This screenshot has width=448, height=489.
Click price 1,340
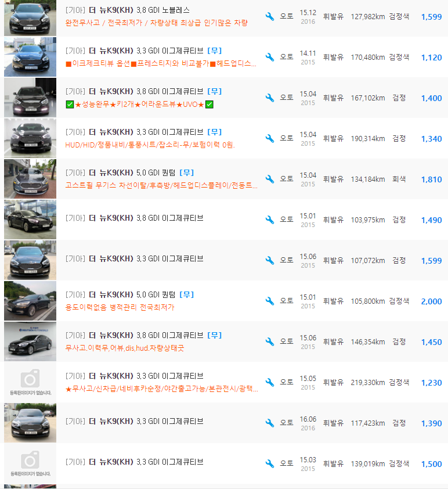[x=432, y=139]
